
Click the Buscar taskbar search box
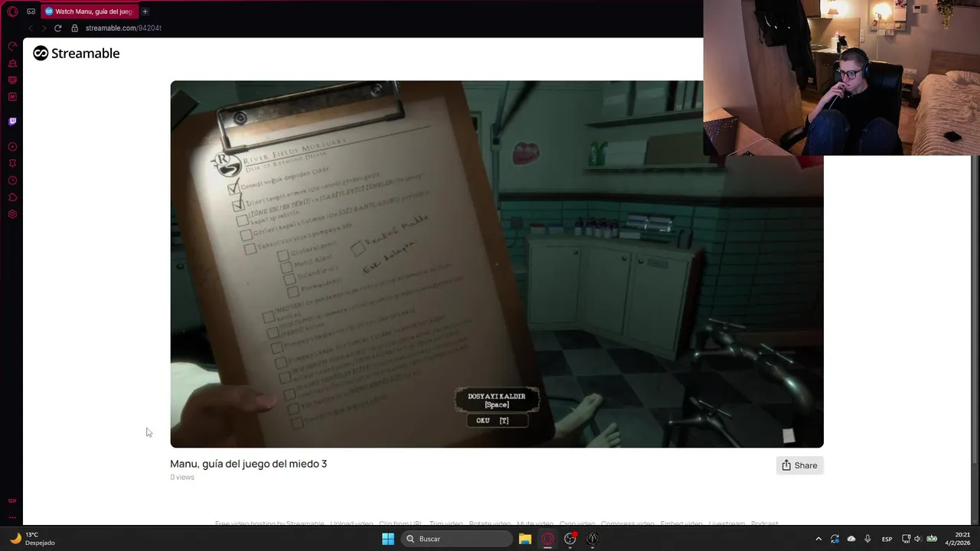[x=457, y=539]
